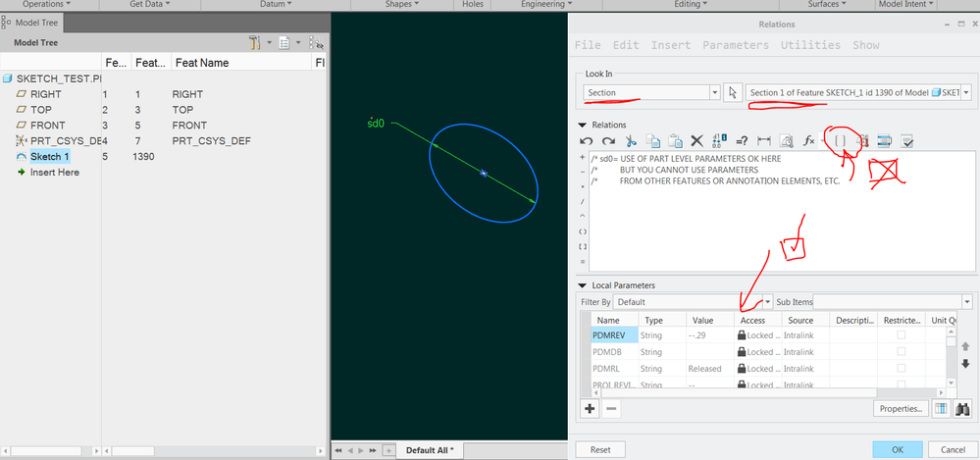980x460 pixels.
Task: Toggle Restricted checkbox for PDMDB row
Action: tap(902, 351)
